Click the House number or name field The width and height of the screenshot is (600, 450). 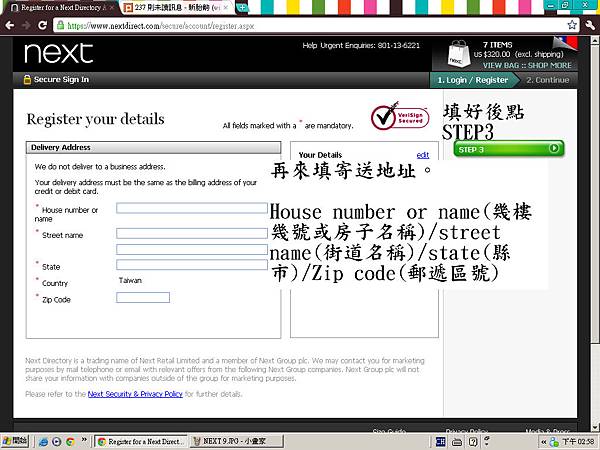pos(192,208)
